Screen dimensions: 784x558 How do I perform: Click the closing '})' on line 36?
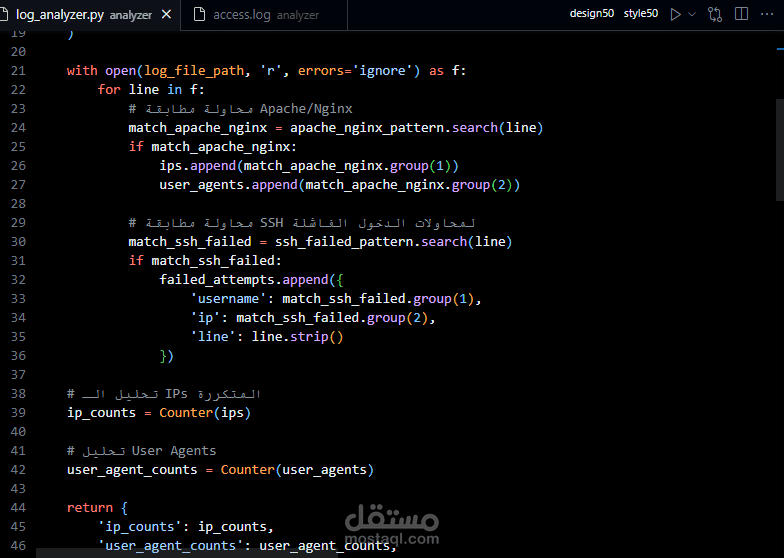(x=166, y=356)
